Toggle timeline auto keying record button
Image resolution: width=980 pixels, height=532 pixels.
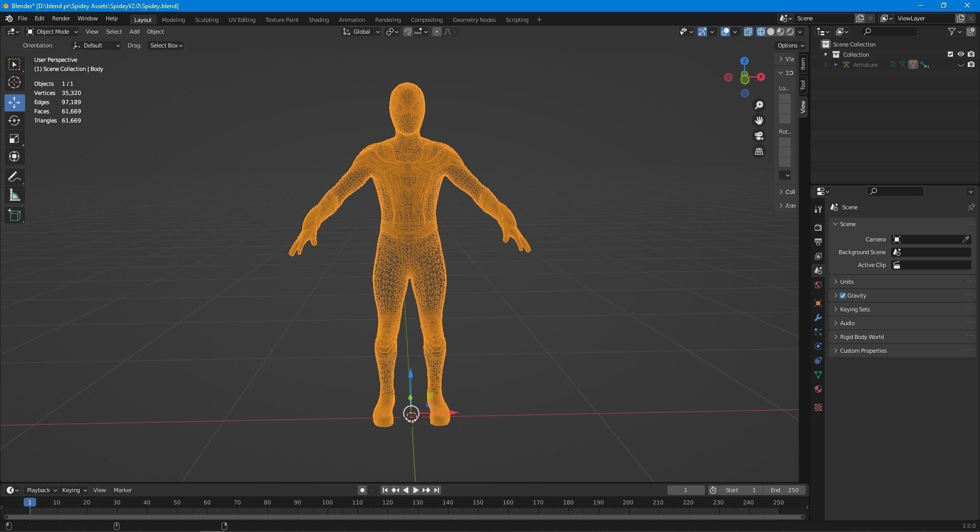click(362, 490)
